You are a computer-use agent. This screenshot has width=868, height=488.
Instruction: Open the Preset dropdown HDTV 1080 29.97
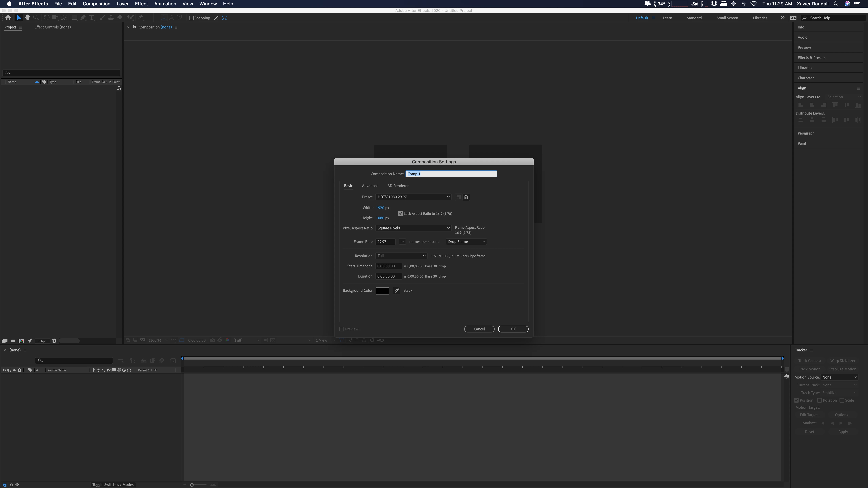coord(413,197)
